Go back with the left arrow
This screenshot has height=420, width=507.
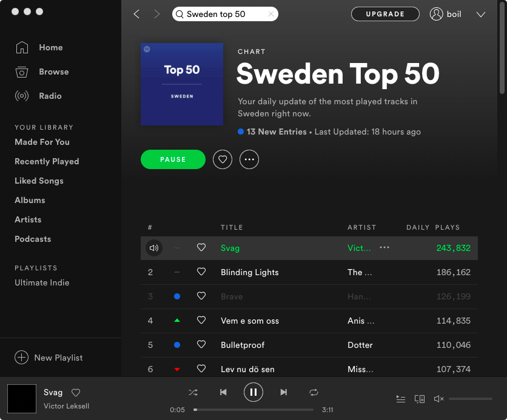(137, 14)
